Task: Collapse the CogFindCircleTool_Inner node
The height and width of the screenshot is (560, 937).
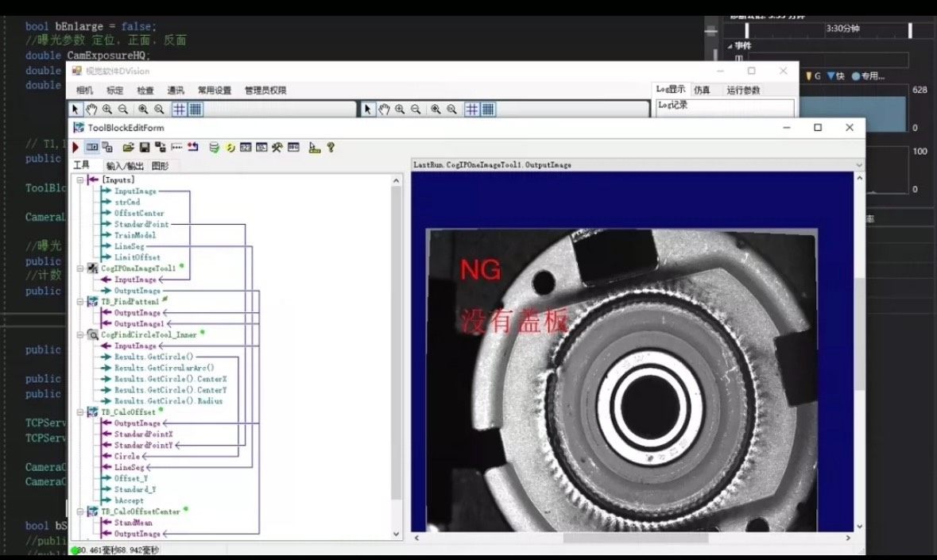Action: coord(80,335)
